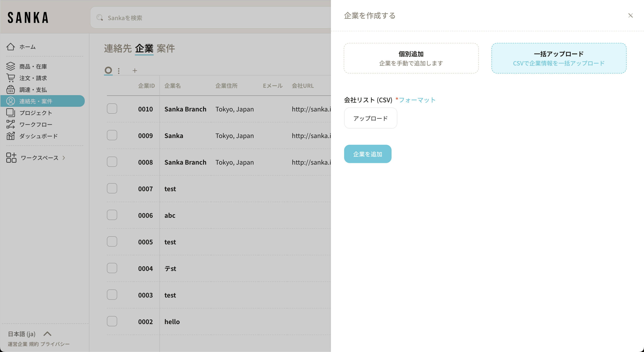Click the plus icon to add view

pyautogui.click(x=135, y=71)
